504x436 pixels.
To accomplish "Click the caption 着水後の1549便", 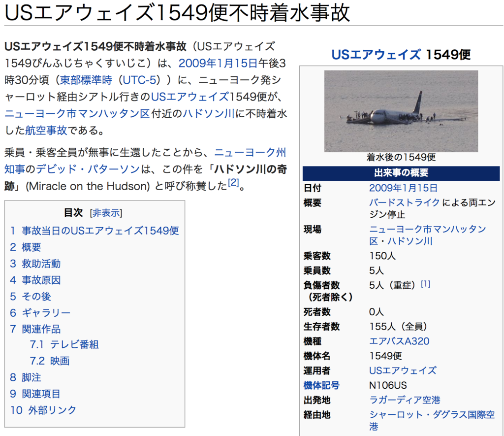I will (x=401, y=157).
